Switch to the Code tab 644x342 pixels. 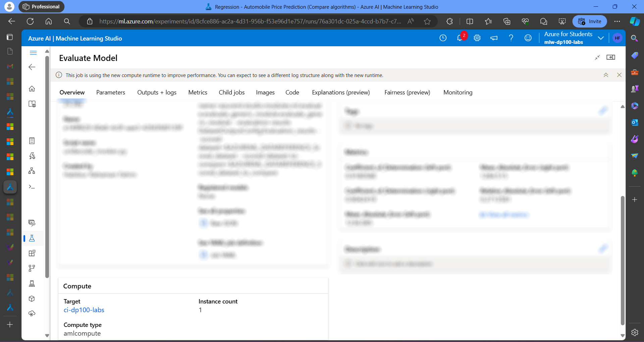pos(292,92)
